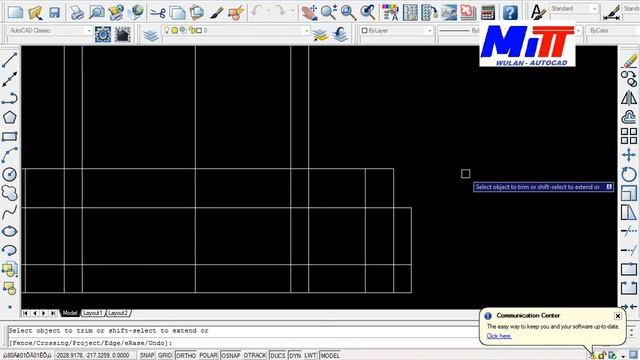
Task: Select the Construction Line tool
Action: pyautogui.click(x=9, y=79)
